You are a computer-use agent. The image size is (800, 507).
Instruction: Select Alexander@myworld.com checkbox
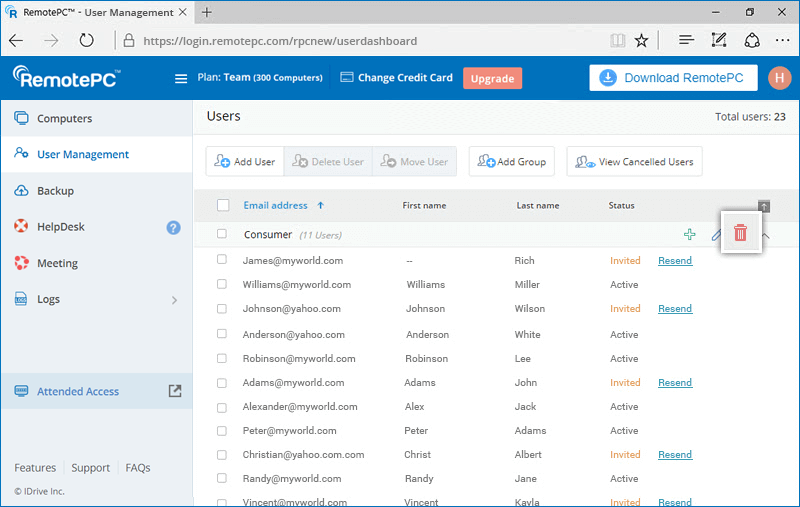coord(221,408)
